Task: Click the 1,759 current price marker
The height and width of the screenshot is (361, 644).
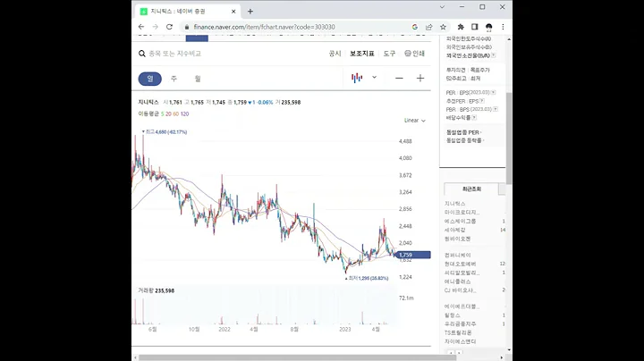Action: click(413, 255)
